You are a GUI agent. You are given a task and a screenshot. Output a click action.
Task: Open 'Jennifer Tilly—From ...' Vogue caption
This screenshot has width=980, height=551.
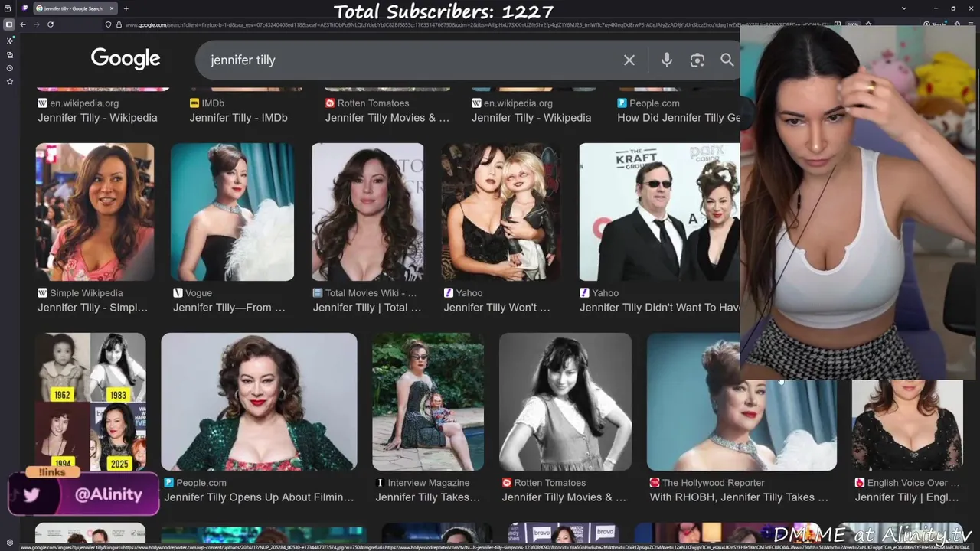(x=229, y=308)
